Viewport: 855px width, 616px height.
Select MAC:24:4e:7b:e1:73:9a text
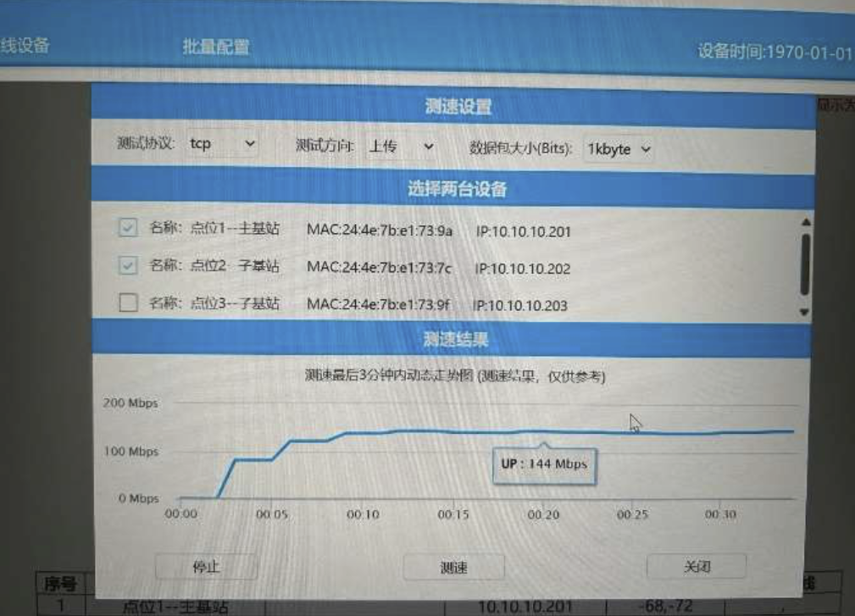pos(380,230)
